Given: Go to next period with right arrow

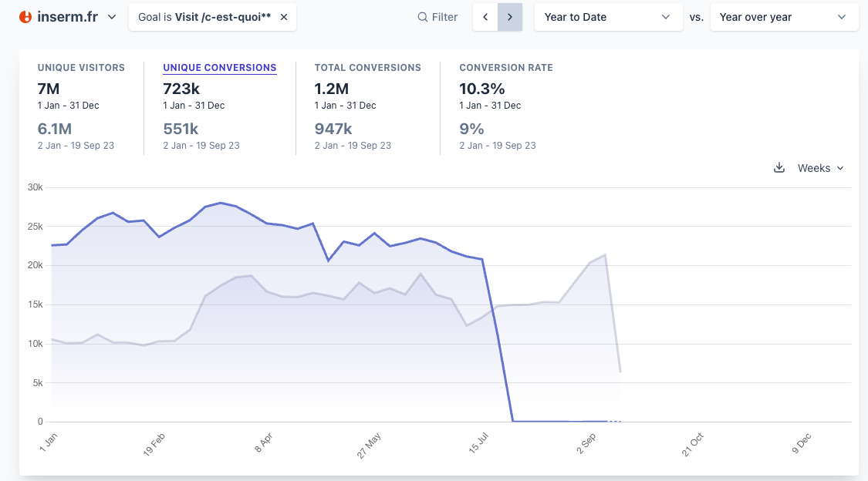Looking at the screenshot, I should tap(510, 17).
